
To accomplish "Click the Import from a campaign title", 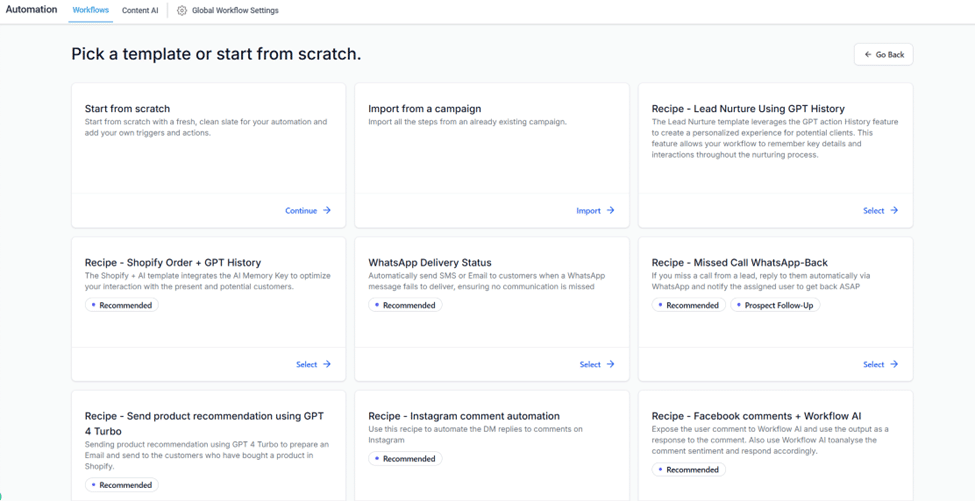I will pos(425,109).
